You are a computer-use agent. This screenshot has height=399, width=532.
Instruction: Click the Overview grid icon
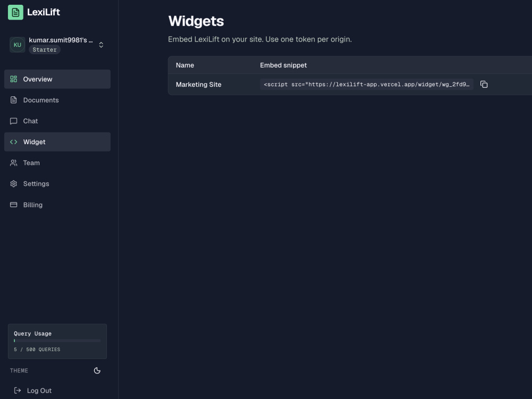[x=14, y=79]
